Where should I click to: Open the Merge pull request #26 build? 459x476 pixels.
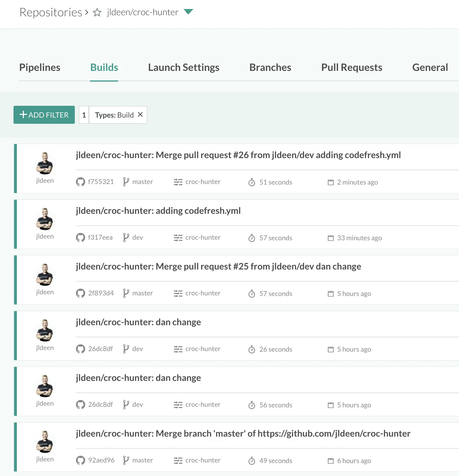click(238, 155)
